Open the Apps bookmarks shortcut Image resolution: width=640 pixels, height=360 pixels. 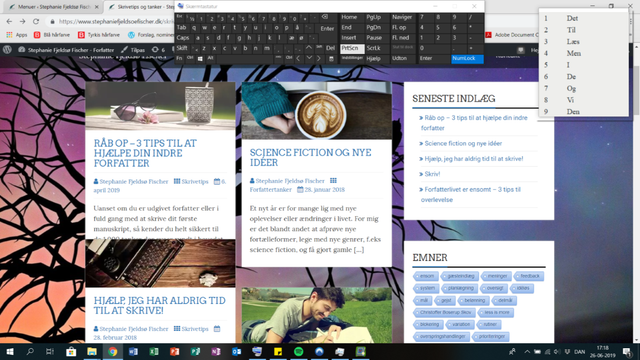coord(17,35)
